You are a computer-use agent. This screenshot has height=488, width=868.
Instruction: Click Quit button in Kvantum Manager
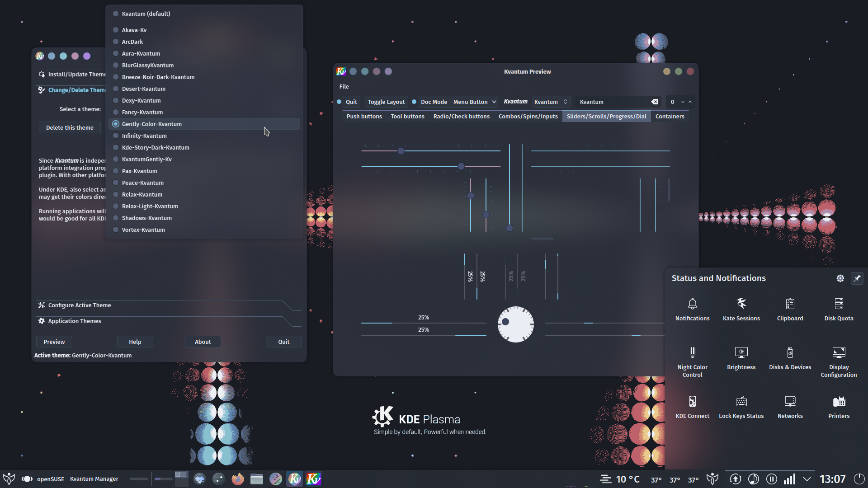click(x=283, y=342)
